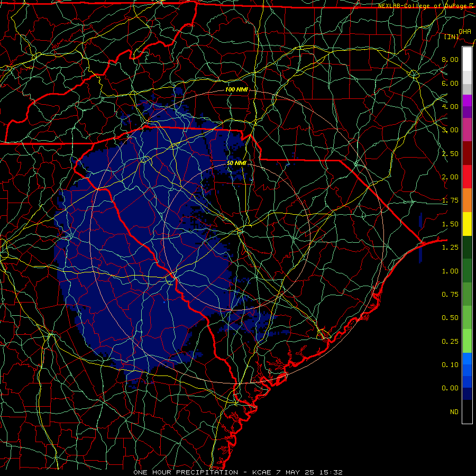
Task: Click the '4.00' legend value
Action: [x=450, y=106]
